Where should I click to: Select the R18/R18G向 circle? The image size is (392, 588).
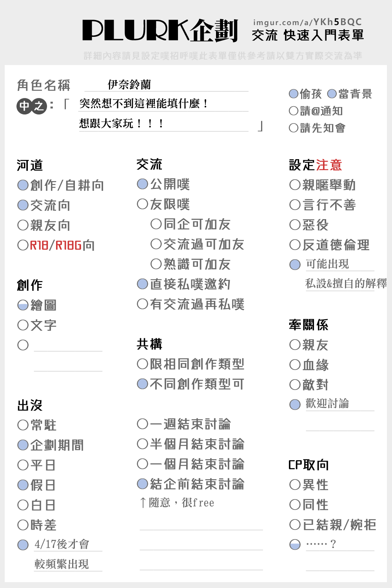coord(23,245)
